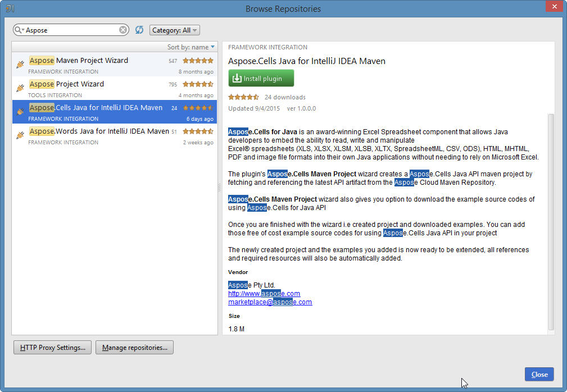Clear the Aspose search text
The height and width of the screenshot is (392, 567).
click(123, 30)
